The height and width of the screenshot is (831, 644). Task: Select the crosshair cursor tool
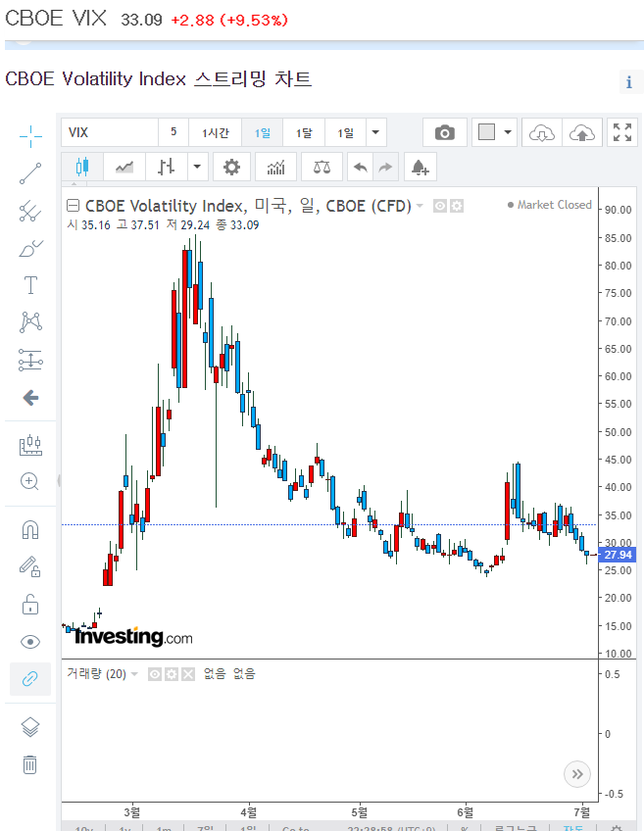pos(30,137)
